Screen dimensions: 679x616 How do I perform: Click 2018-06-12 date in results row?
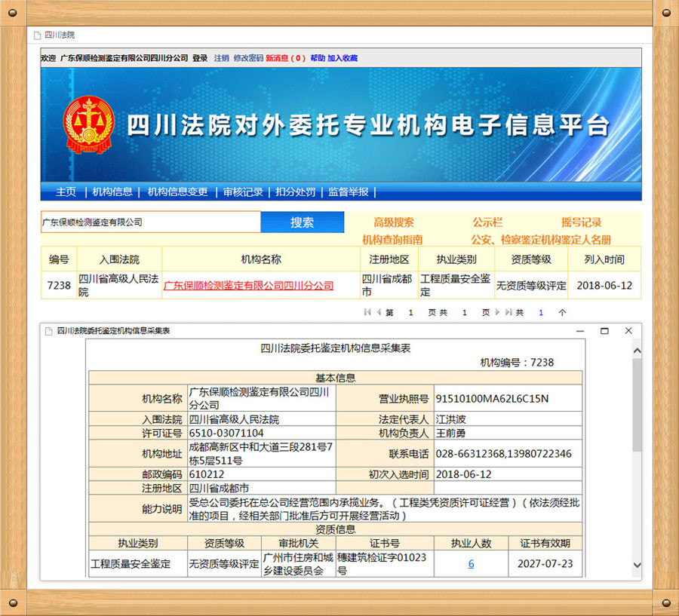604,286
